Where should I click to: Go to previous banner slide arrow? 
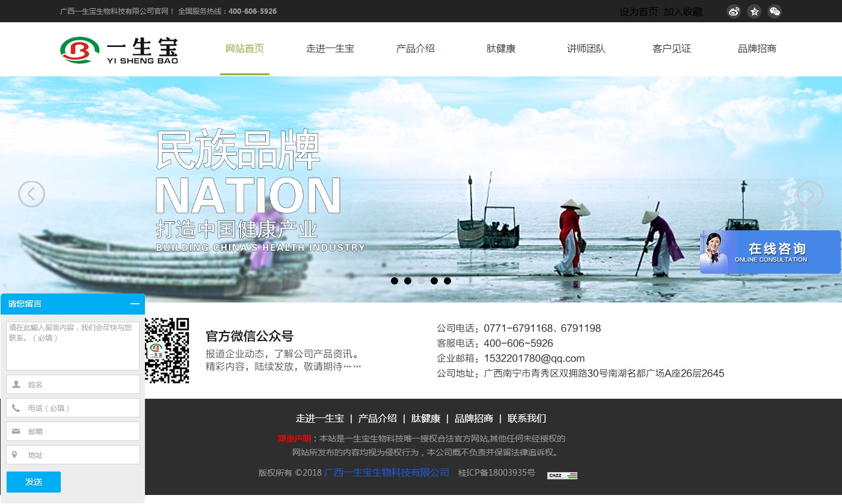point(31,194)
